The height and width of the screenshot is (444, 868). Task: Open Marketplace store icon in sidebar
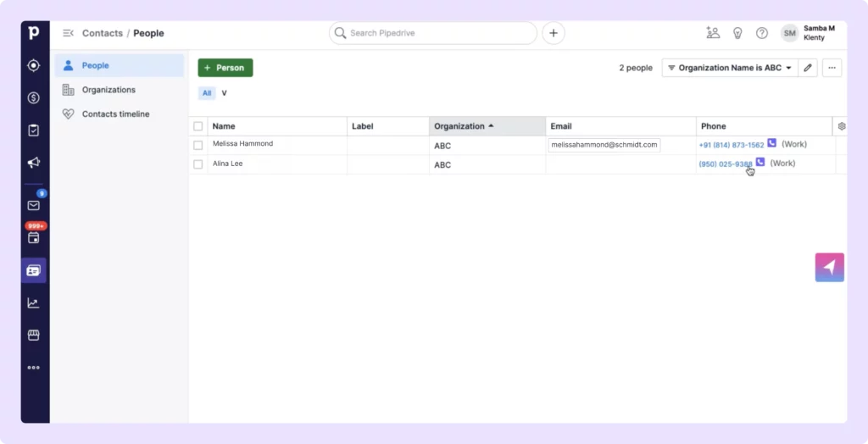coord(34,335)
